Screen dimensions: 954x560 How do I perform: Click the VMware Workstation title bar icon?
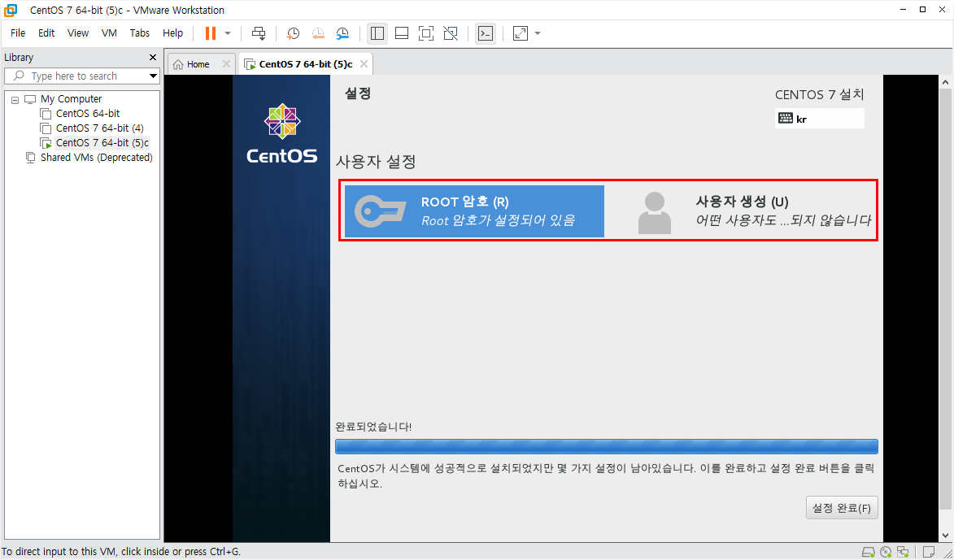[x=11, y=10]
